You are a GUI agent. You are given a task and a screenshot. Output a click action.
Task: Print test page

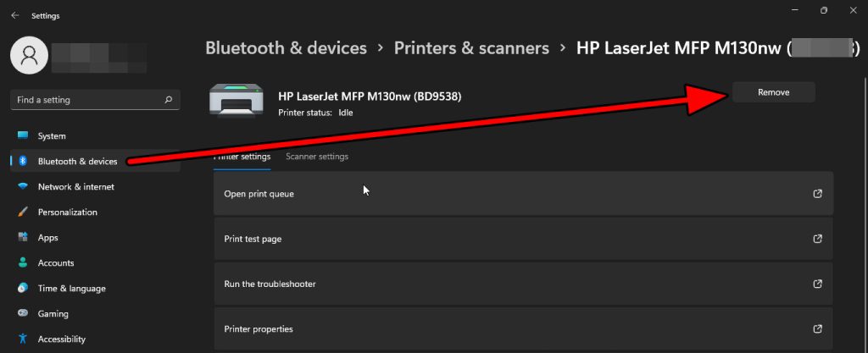click(523, 239)
